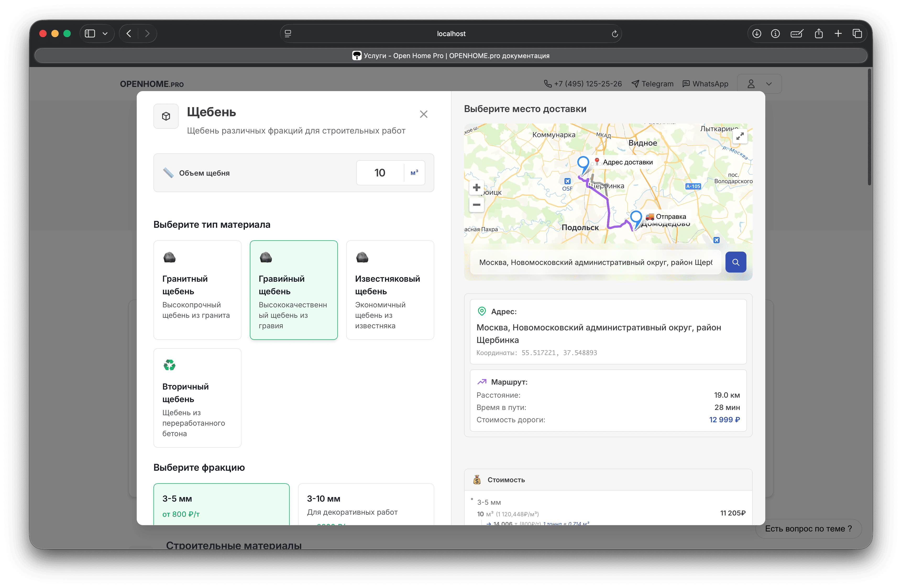Open the WhatsApp contact link
The image size is (902, 588).
pyautogui.click(x=705, y=84)
